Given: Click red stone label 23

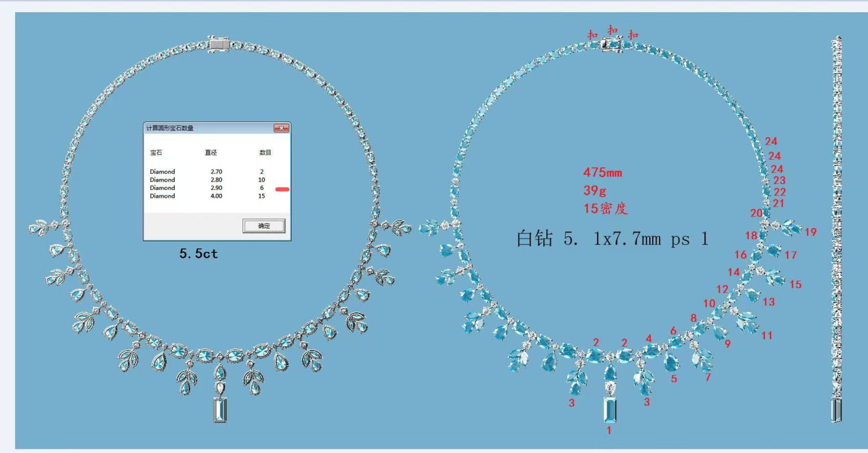Looking at the screenshot, I should click(779, 181).
